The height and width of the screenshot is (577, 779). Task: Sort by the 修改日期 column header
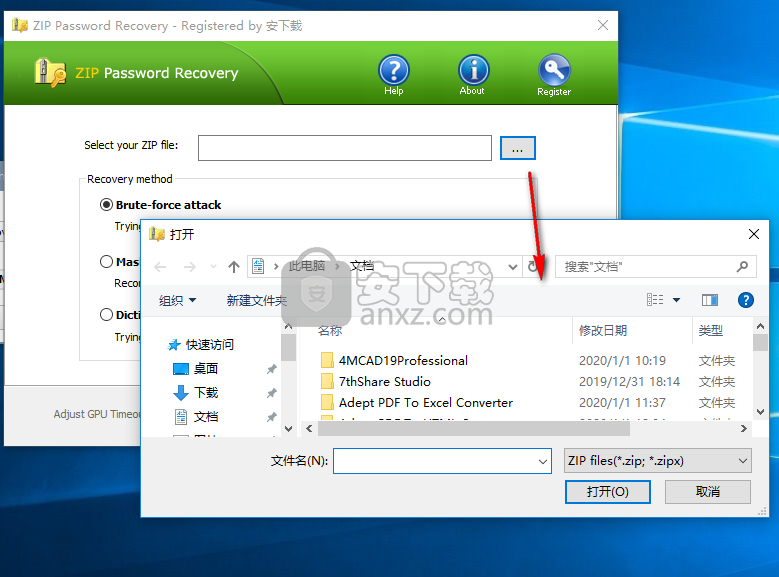(x=603, y=330)
